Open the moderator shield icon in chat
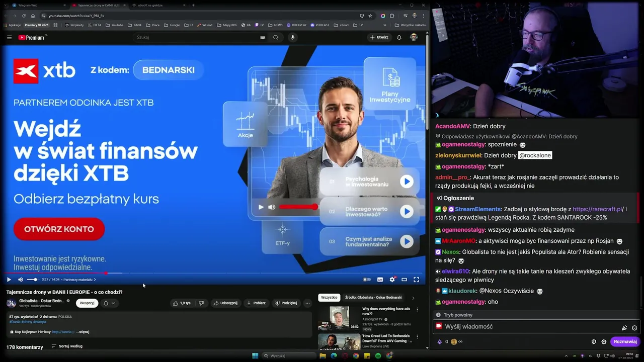The height and width of the screenshot is (362, 644). (x=594, y=341)
